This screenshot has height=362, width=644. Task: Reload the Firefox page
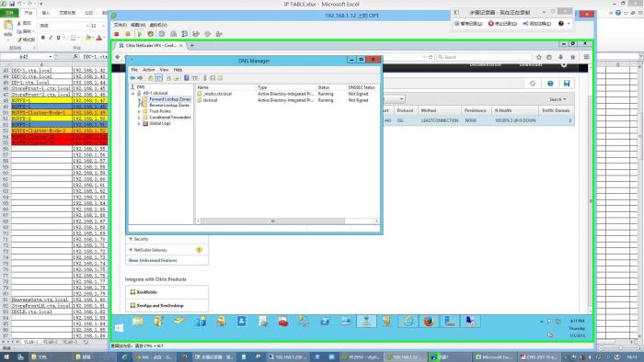pyautogui.click(x=431, y=57)
